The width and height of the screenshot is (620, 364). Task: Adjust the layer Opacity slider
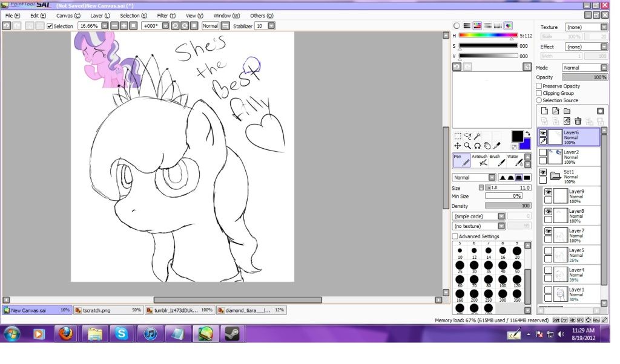pos(584,77)
